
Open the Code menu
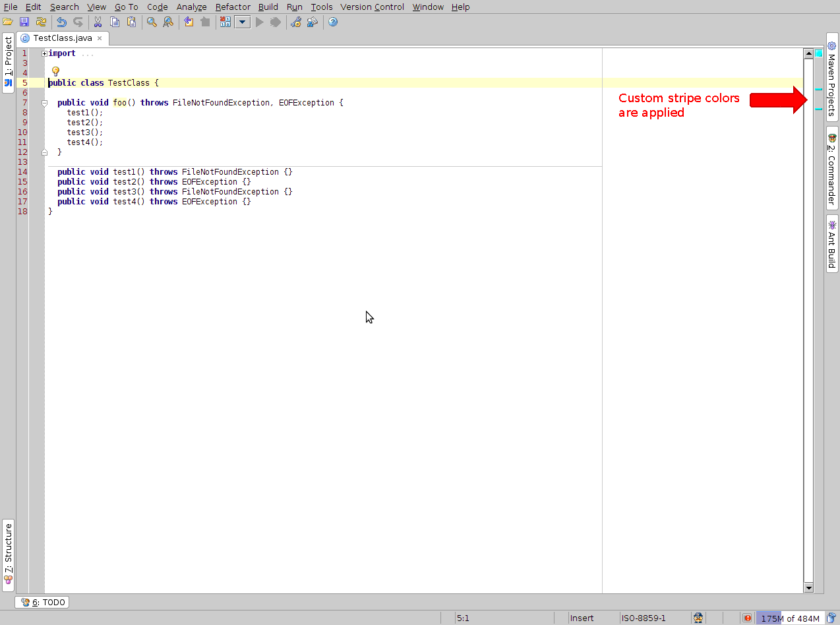[x=158, y=7]
